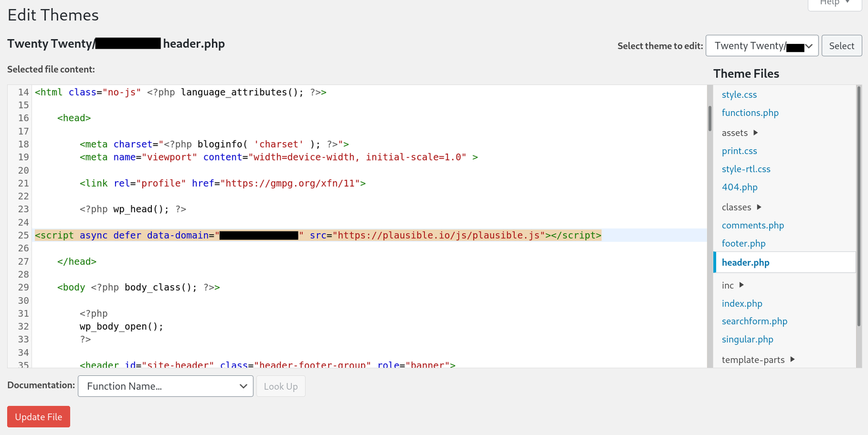Click the Theme Files list scrollbar
The height and width of the screenshot is (435, 868).
coord(859,206)
